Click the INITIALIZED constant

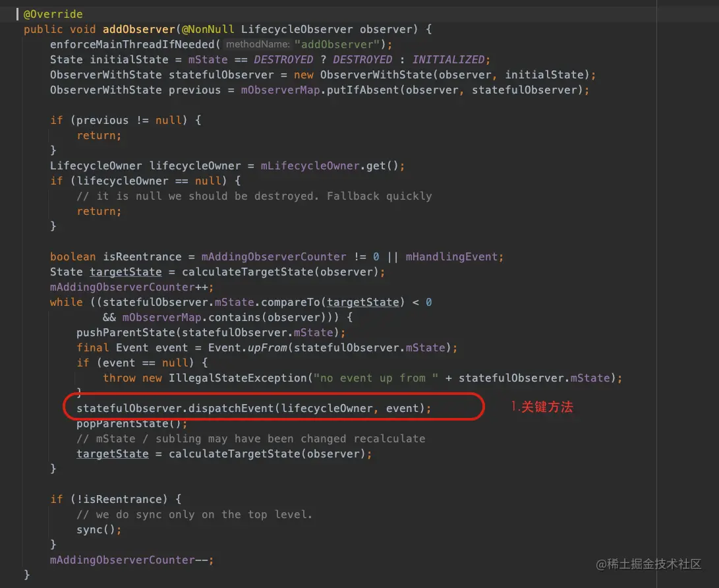[448, 59]
